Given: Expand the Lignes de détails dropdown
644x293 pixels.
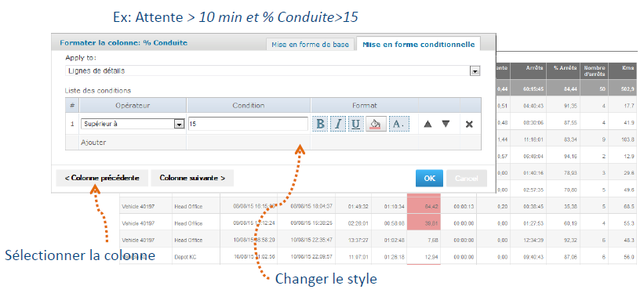Looking at the screenshot, I should (x=273, y=71).
